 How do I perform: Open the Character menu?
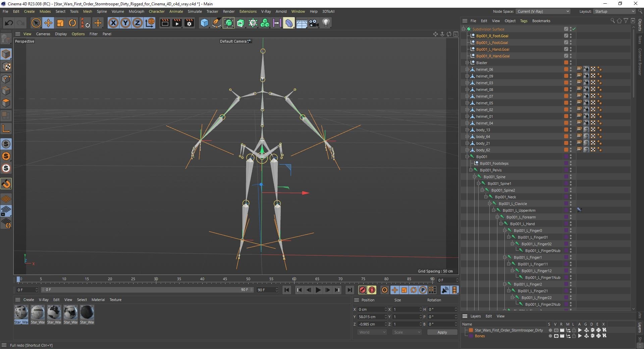tap(157, 11)
